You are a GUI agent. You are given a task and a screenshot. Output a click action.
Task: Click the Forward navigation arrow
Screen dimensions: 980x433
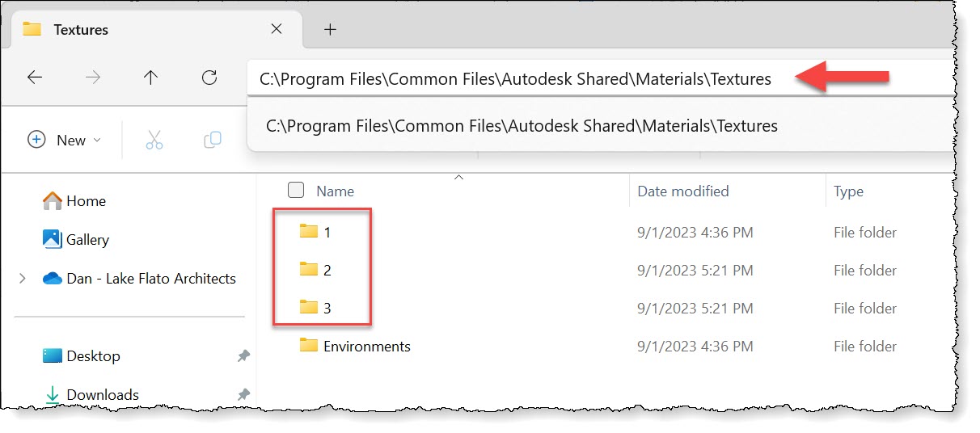coord(93,78)
